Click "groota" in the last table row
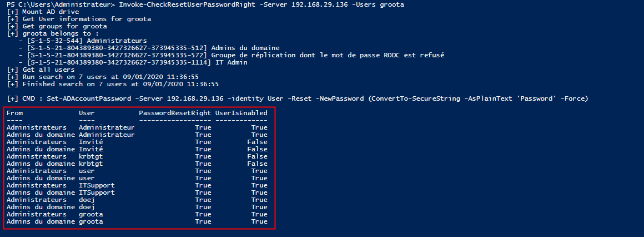This screenshot has width=644, height=237. click(x=90, y=221)
